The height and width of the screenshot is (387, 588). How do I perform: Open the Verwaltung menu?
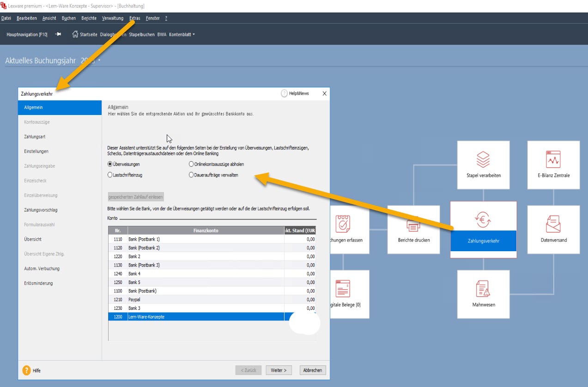(113, 18)
